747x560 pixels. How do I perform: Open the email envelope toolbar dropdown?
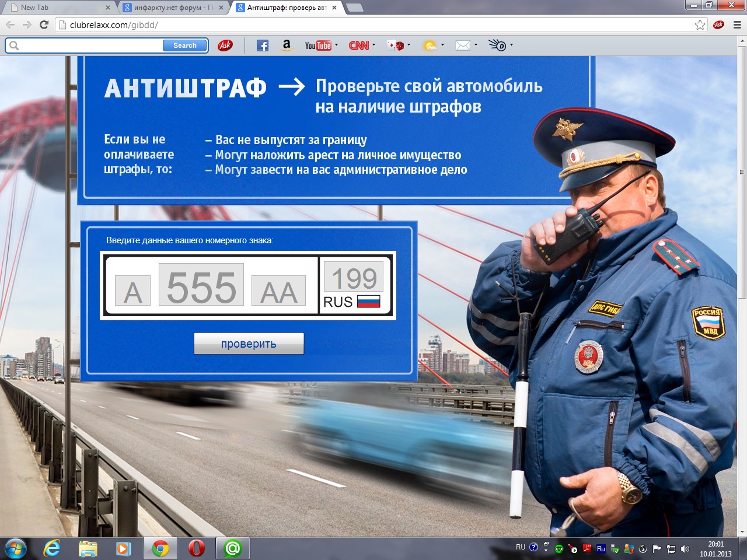(x=476, y=45)
